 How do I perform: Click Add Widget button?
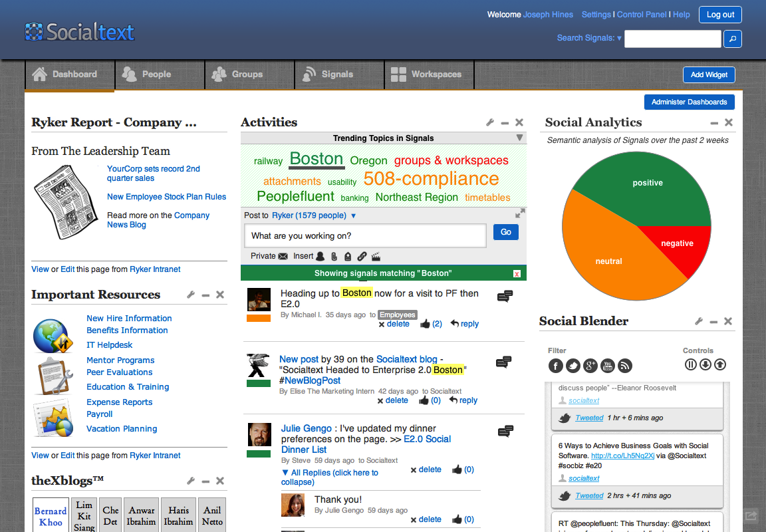click(709, 74)
